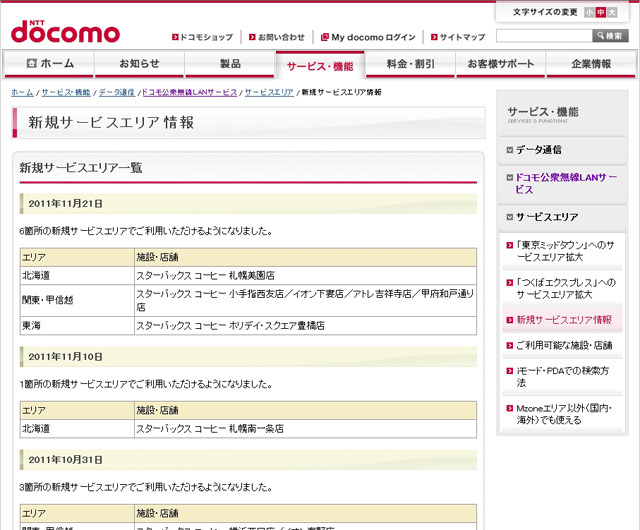The width and height of the screenshot is (640, 530).
Task: Go to the ホーム tab
Action: (49, 64)
